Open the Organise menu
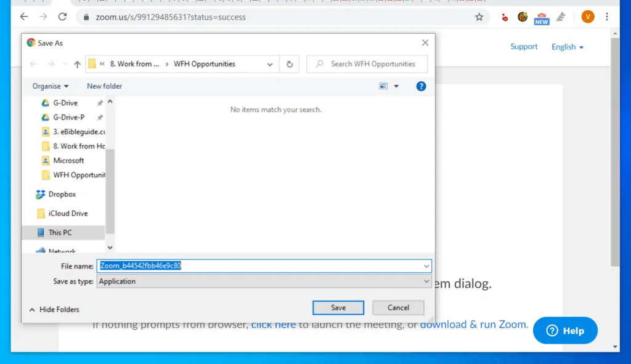631x364 pixels. pyautogui.click(x=51, y=86)
